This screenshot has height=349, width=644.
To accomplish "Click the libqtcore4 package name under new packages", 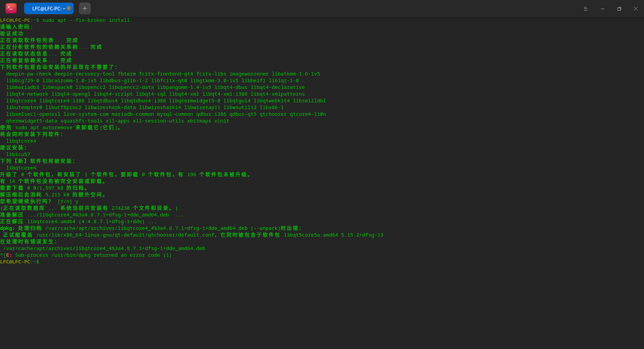I will coord(21,168).
